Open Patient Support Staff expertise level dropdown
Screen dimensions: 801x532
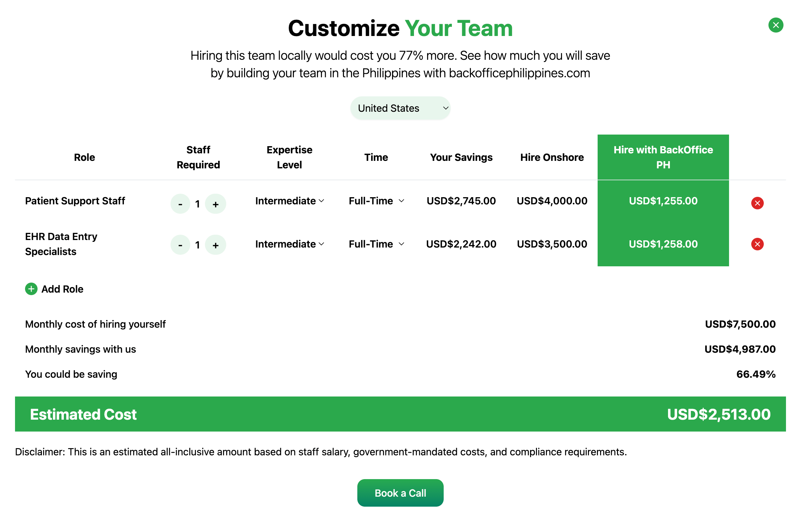pyautogui.click(x=289, y=201)
